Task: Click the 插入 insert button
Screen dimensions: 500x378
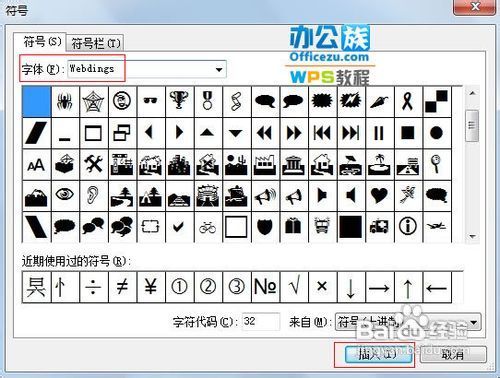Action: click(x=378, y=354)
